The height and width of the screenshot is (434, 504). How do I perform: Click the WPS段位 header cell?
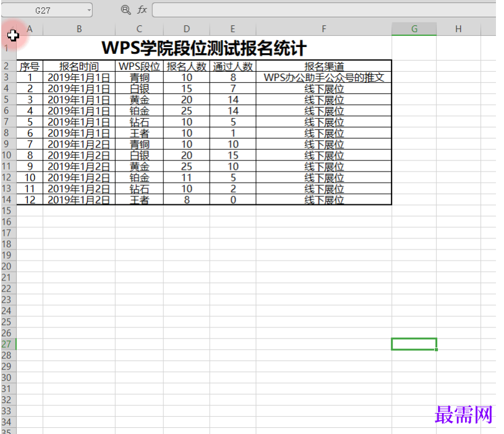[139, 66]
